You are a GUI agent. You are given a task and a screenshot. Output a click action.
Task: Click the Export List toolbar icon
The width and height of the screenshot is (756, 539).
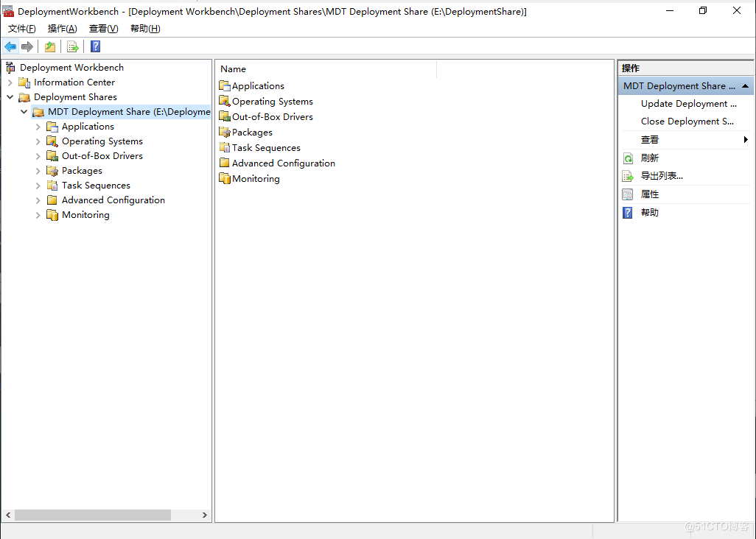click(x=73, y=46)
